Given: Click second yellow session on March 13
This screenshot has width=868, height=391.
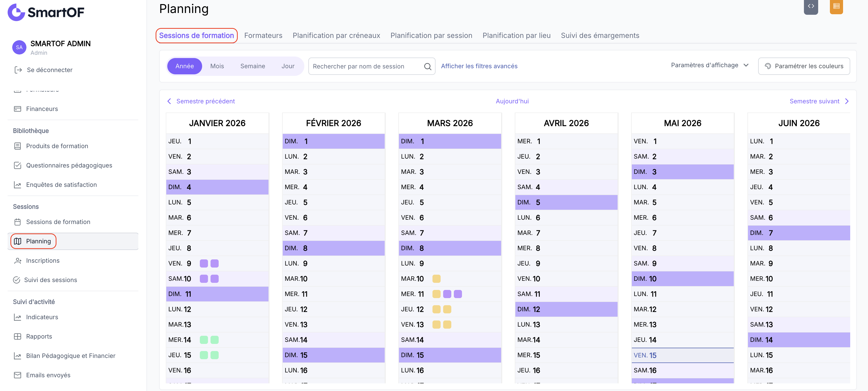Looking at the screenshot, I should coord(447,325).
